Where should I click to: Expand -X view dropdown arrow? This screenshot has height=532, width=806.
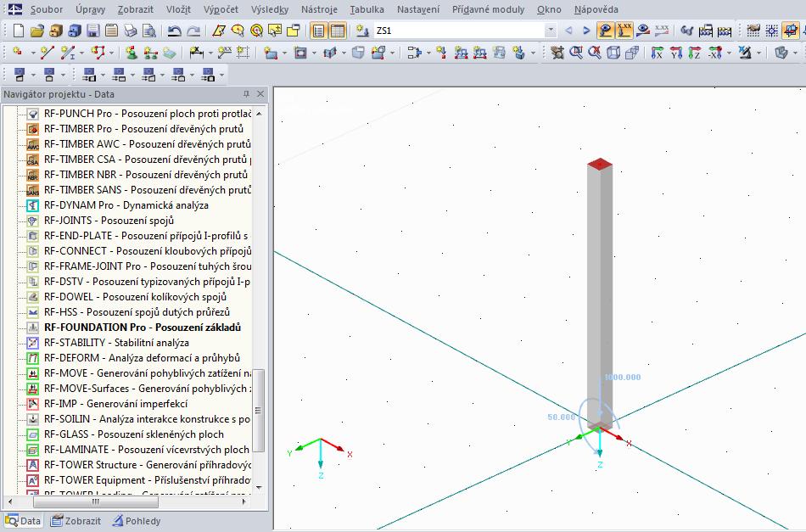point(729,53)
